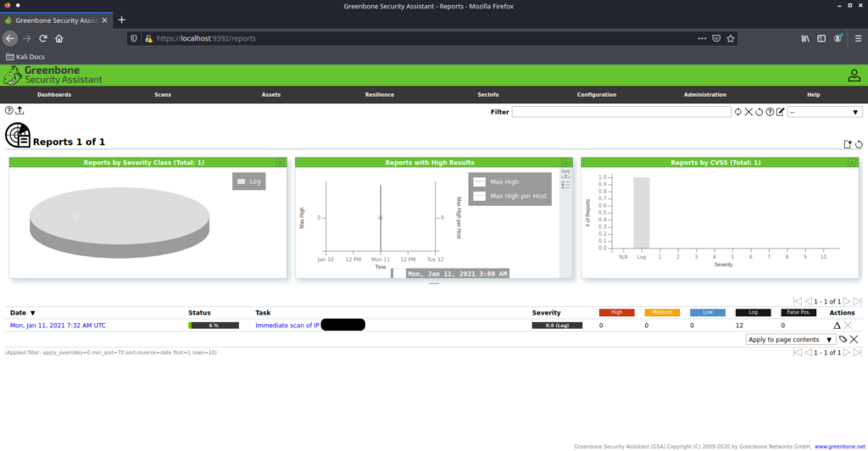Open the Configuration menu
The height and width of the screenshot is (451, 868).
597,95
